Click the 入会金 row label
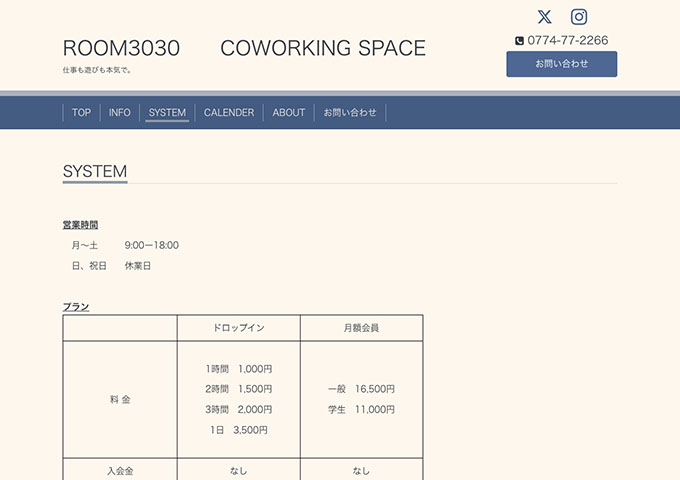680x480 pixels. pyautogui.click(x=120, y=471)
